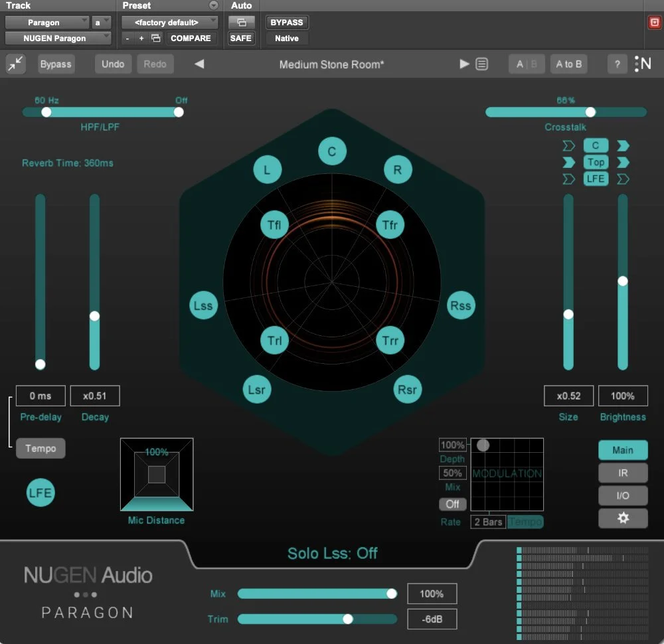Toggle Tempo sync for pre-delay
The width and height of the screenshot is (664, 644).
point(41,448)
